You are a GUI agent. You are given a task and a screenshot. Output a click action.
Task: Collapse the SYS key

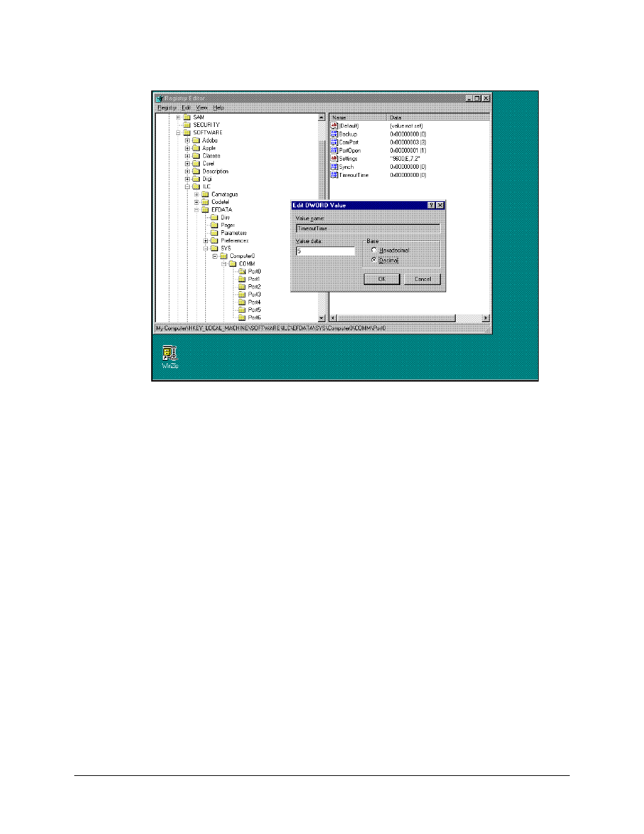click(x=206, y=249)
